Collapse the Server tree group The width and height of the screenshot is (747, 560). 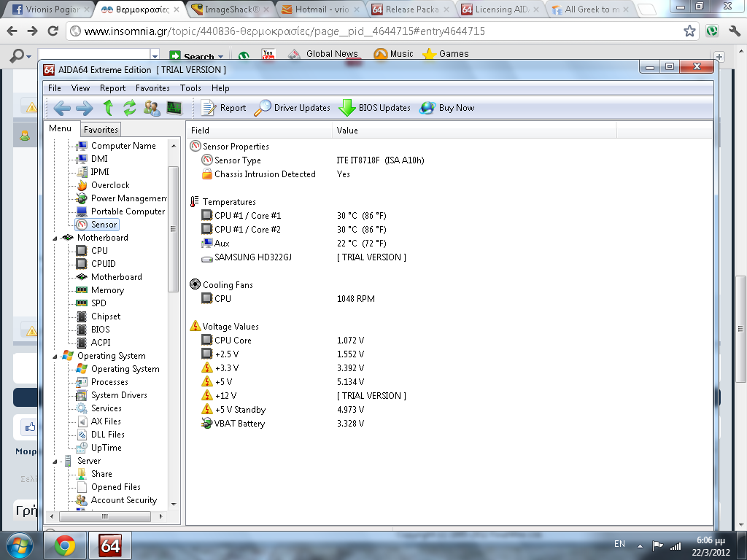click(x=55, y=461)
